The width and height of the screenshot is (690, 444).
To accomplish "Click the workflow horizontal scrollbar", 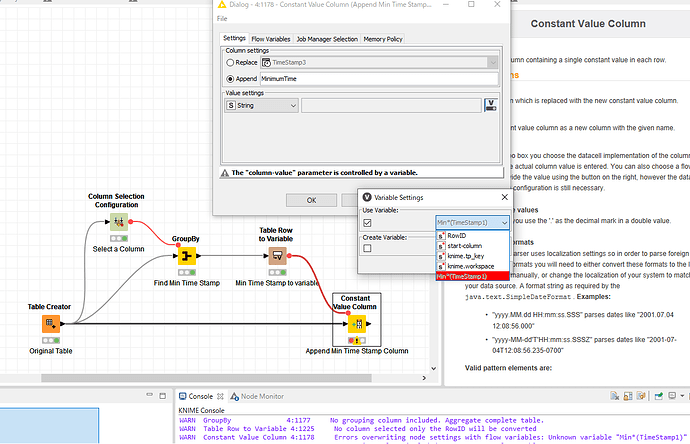I will click(x=206, y=378).
